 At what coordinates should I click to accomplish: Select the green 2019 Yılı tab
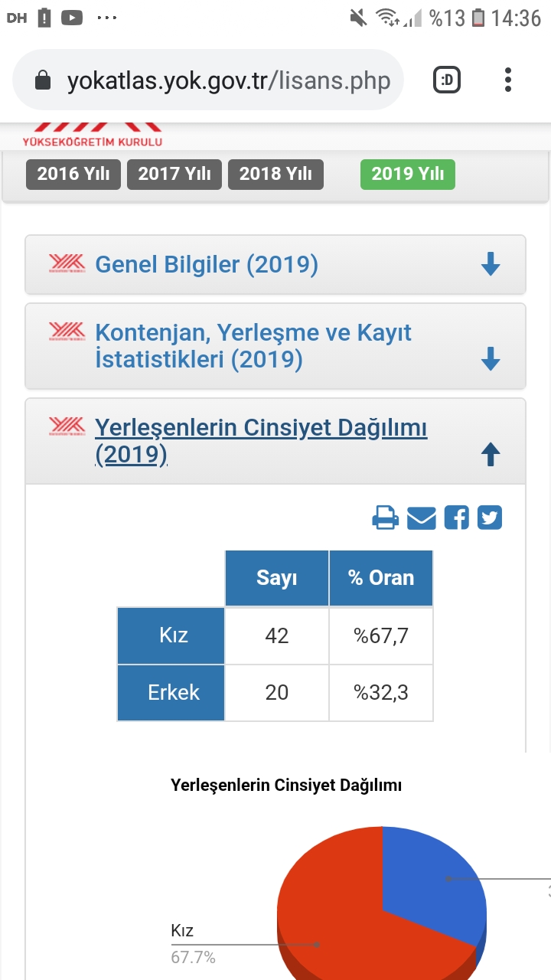coord(408,175)
